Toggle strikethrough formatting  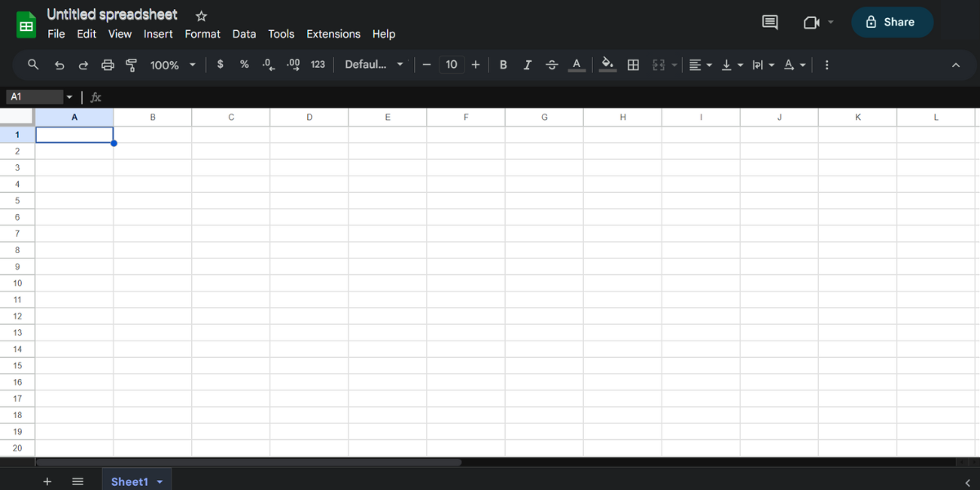click(552, 65)
